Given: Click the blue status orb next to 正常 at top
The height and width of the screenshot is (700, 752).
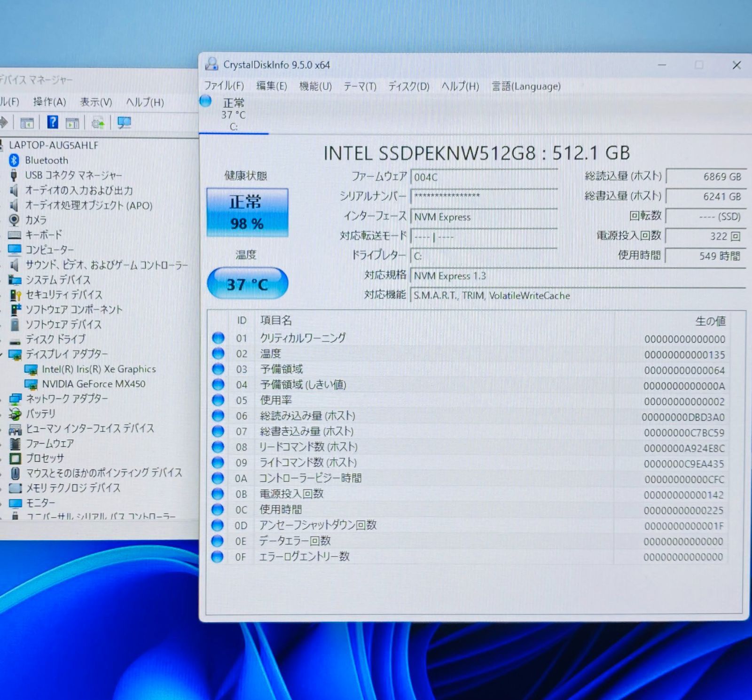Looking at the screenshot, I should pyautogui.click(x=206, y=101).
